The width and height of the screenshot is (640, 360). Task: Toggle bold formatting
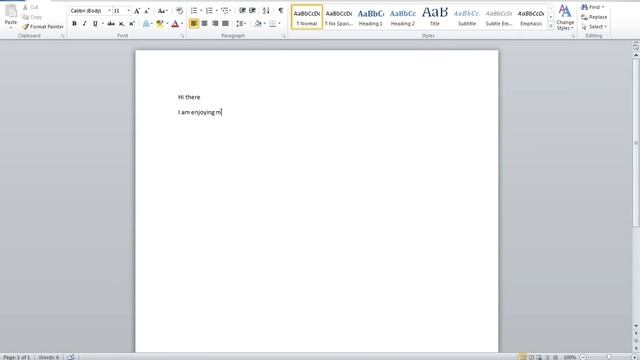coord(74,24)
